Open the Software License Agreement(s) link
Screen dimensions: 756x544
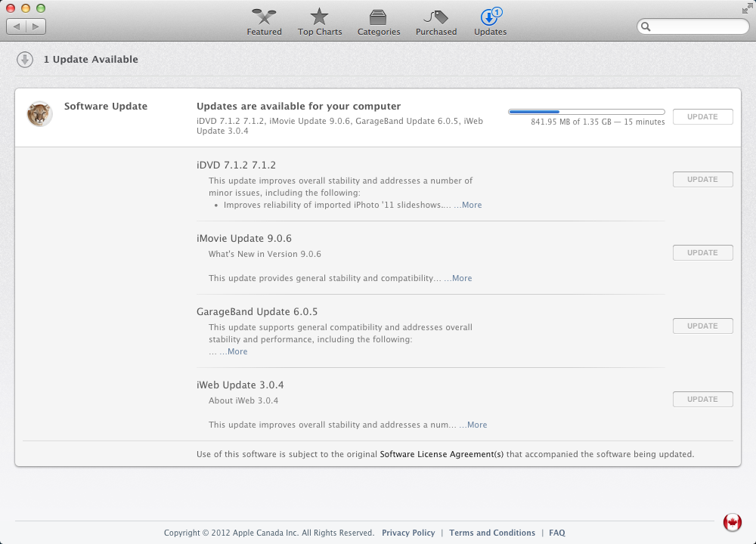click(x=442, y=454)
